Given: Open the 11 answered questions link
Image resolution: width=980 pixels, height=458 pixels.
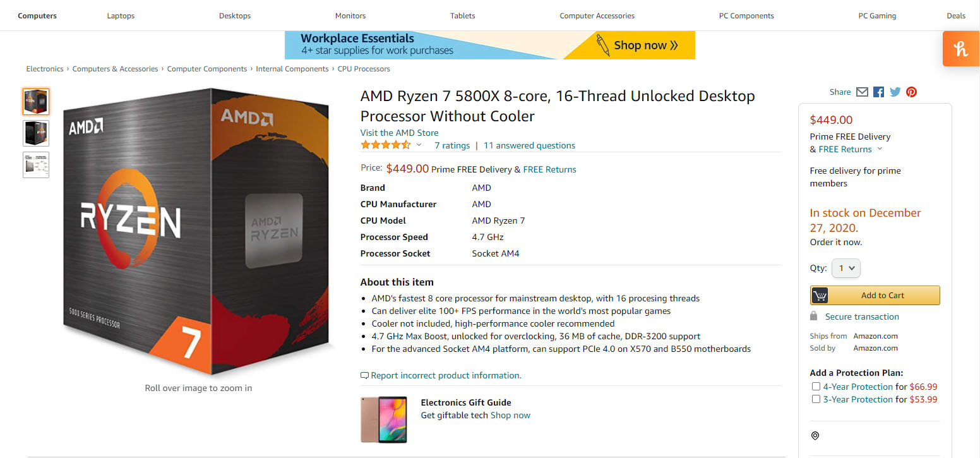Looking at the screenshot, I should click(x=529, y=145).
